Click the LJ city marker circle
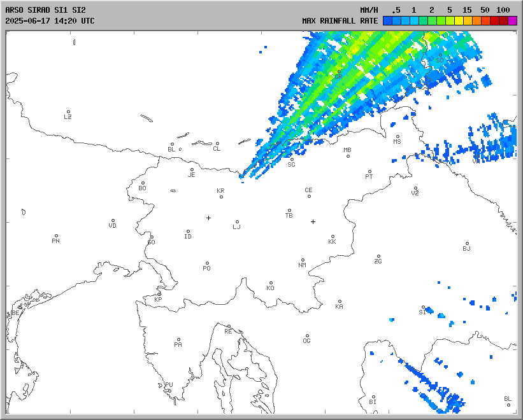This screenshot has height=420, width=523. point(238,222)
